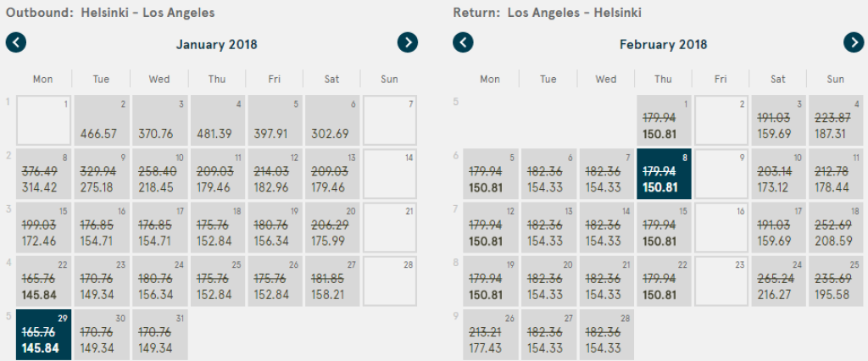Pick return February 4 fare 187.31
This screenshot has width=868, height=361.
tap(836, 120)
